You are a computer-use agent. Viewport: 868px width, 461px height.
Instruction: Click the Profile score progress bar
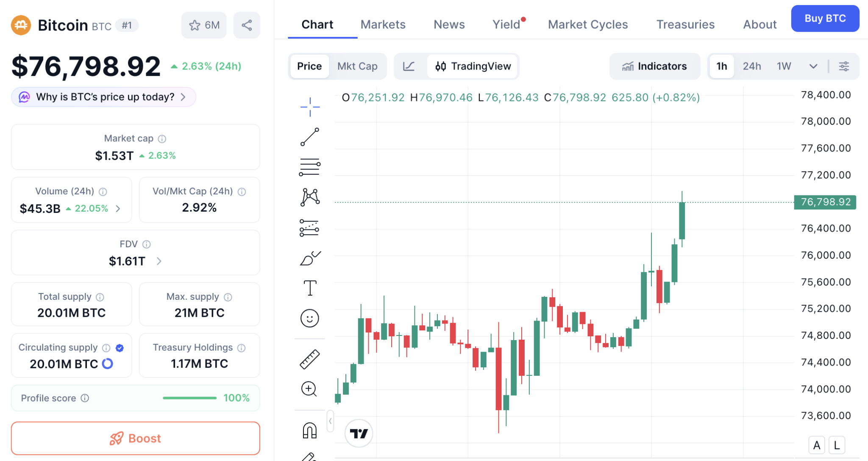(x=189, y=398)
